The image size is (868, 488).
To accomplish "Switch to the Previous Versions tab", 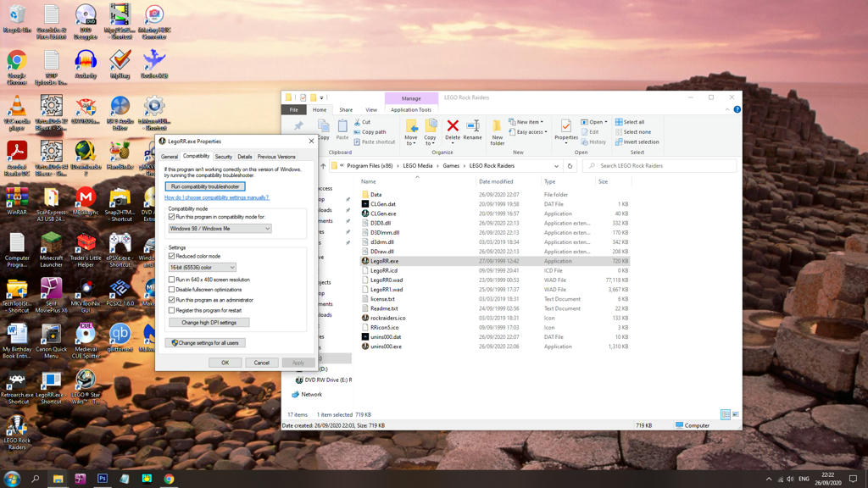I will (276, 157).
